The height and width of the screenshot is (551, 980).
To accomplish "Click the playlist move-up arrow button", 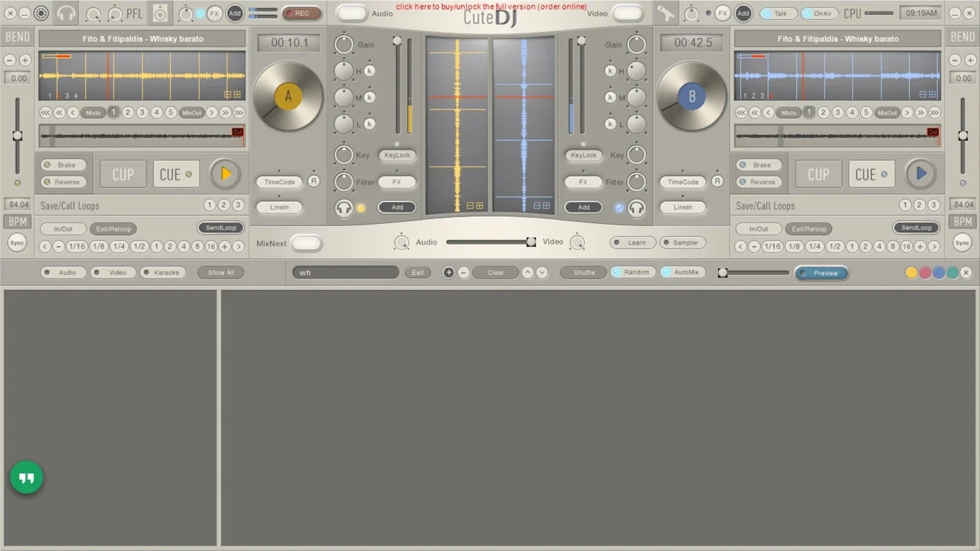I will click(x=528, y=273).
